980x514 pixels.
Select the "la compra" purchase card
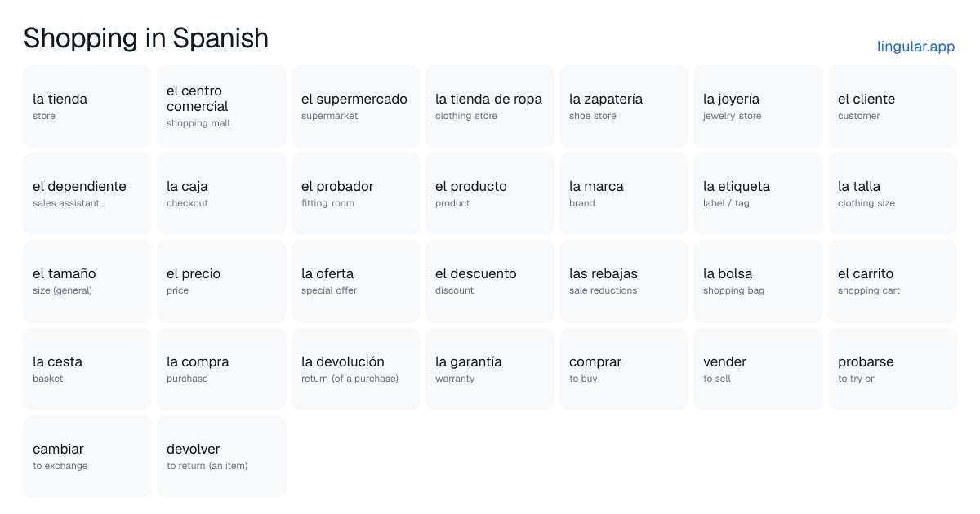pyautogui.click(x=221, y=369)
